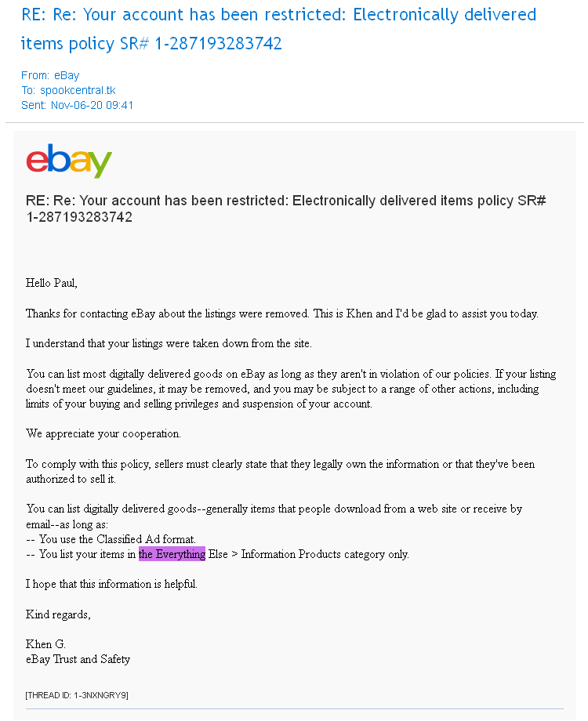Click 'We appreciate your cooperation.' sentence

(x=103, y=433)
